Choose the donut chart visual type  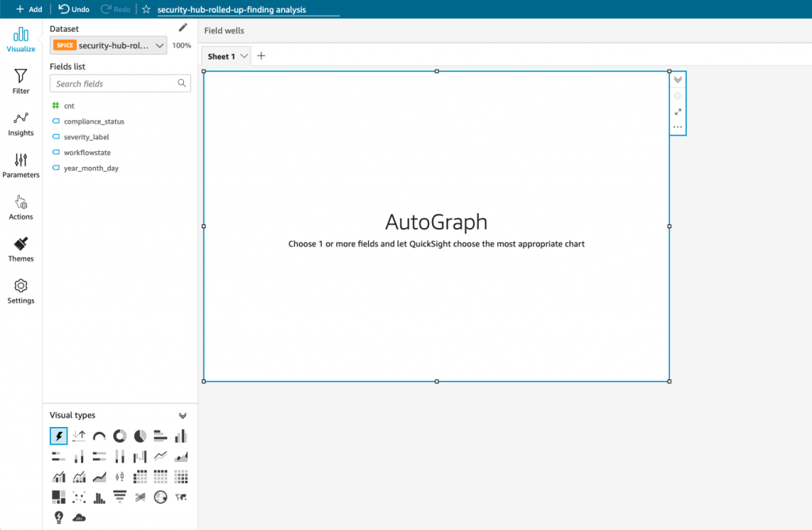[119, 436]
